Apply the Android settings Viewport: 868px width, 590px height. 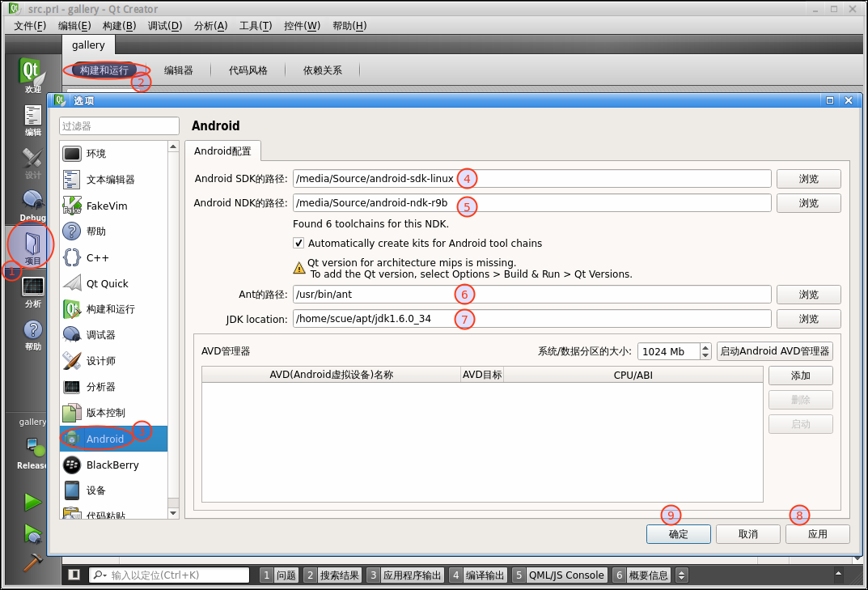818,534
